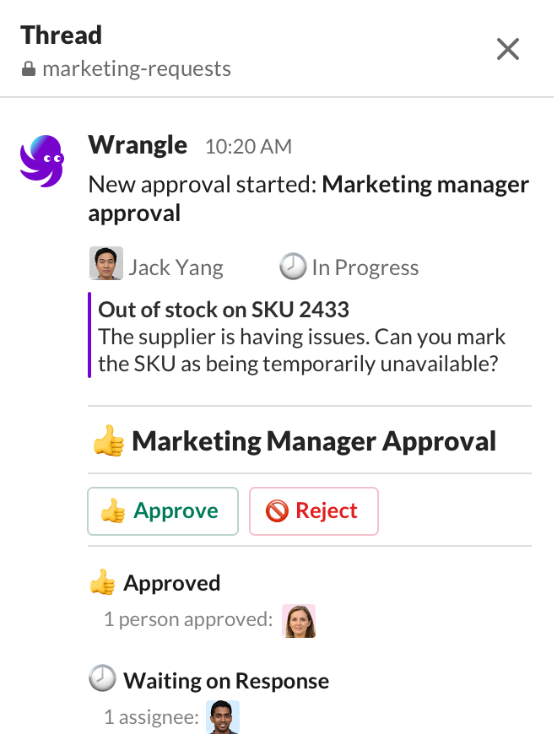Click the Approve button

pyautogui.click(x=162, y=510)
